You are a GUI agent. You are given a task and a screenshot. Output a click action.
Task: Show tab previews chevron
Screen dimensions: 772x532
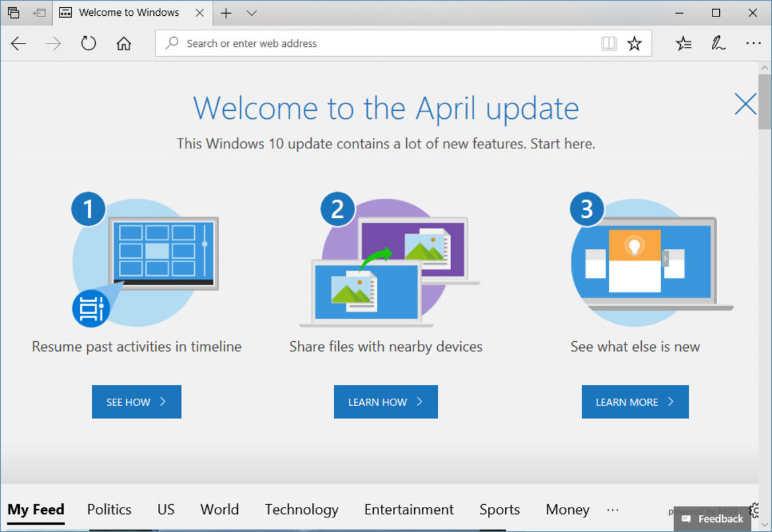pos(252,13)
